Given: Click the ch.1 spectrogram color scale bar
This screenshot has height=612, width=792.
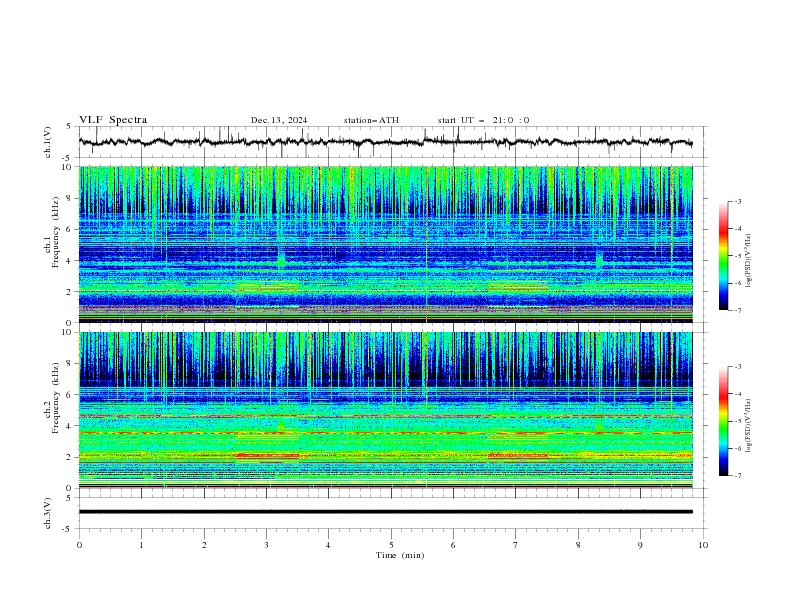Looking at the screenshot, I should point(724,255).
